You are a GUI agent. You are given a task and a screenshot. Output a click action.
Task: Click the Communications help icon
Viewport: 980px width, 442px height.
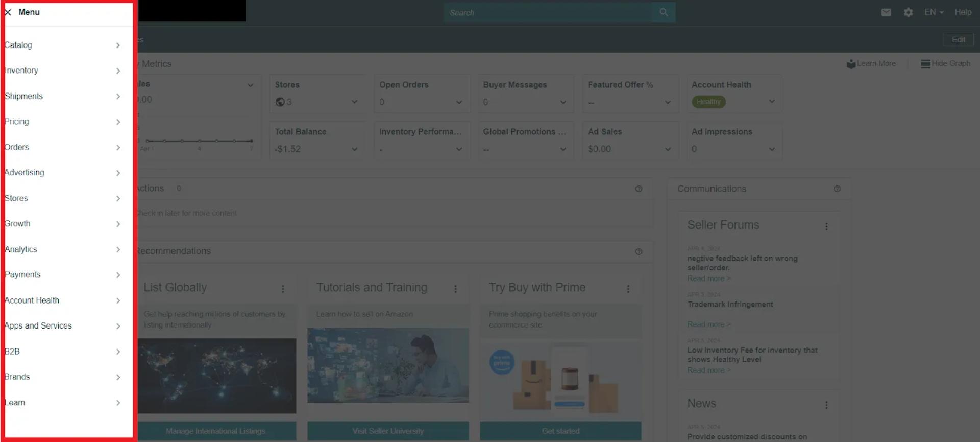[837, 189]
